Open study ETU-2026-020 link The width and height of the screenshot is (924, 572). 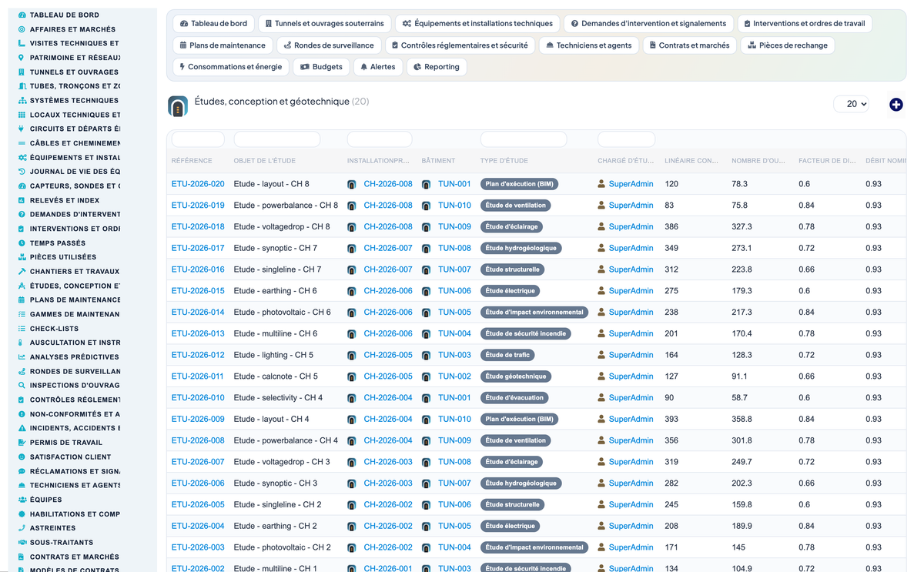[198, 184]
